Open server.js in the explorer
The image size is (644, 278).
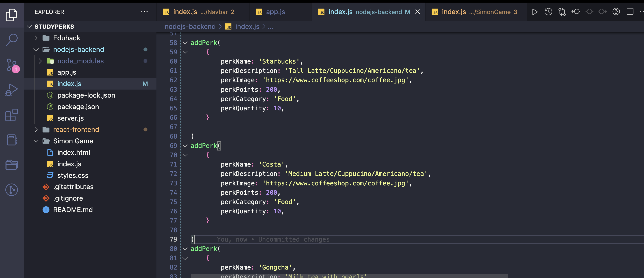click(x=70, y=118)
